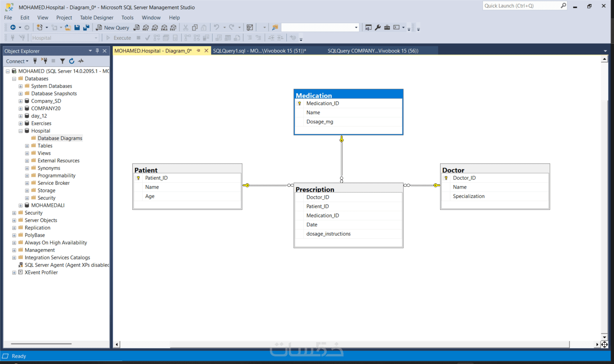The image size is (614, 364).
Task: Open the Connect dropdown in Object Explorer
Action: (17, 61)
